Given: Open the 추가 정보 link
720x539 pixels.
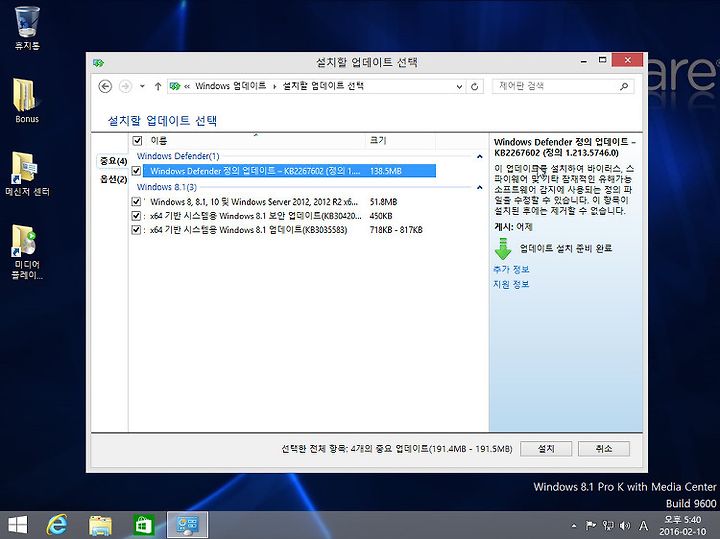Looking at the screenshot, I should tap(511, 270).
